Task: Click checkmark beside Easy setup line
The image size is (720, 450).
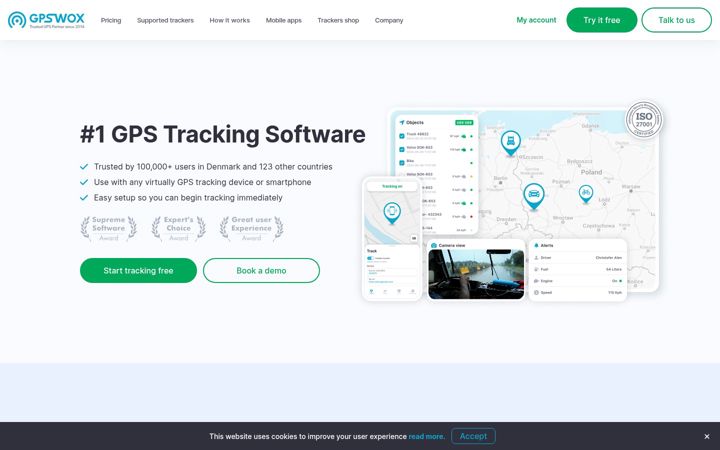Action: pyautogui.click(x=84, y=198)
